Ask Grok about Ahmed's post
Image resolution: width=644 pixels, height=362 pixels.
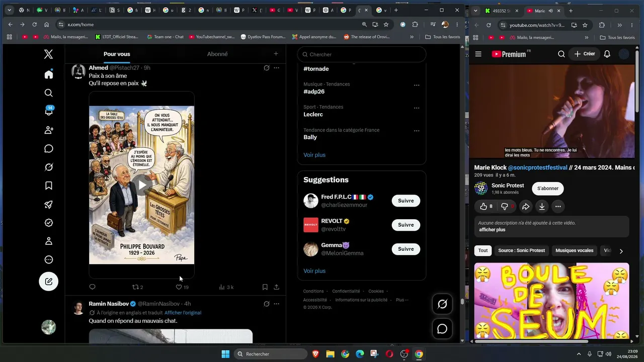click(267, 68)
